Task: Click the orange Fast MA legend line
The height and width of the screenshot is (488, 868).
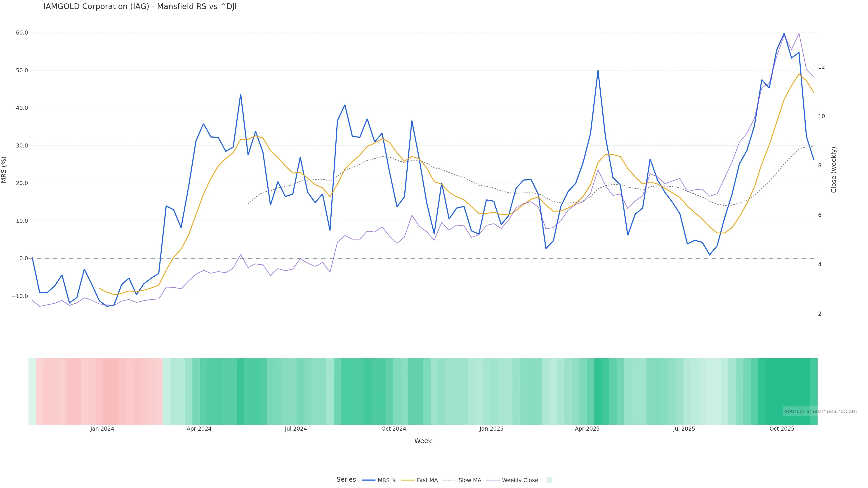Action: click(408, 480)
